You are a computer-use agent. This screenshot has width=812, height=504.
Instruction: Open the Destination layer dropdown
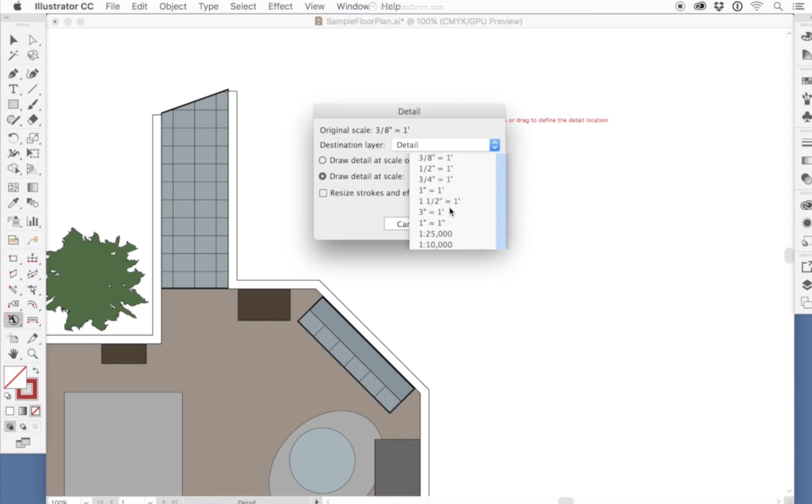(446, 145)
